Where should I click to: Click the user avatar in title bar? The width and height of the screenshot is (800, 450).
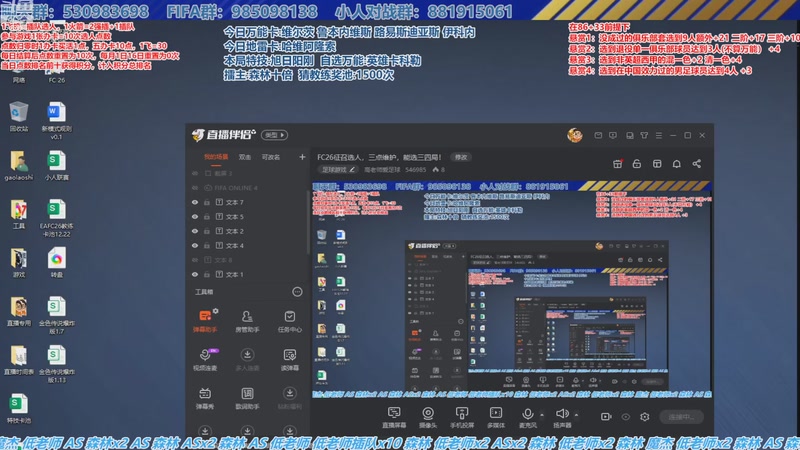coord(574,135)
